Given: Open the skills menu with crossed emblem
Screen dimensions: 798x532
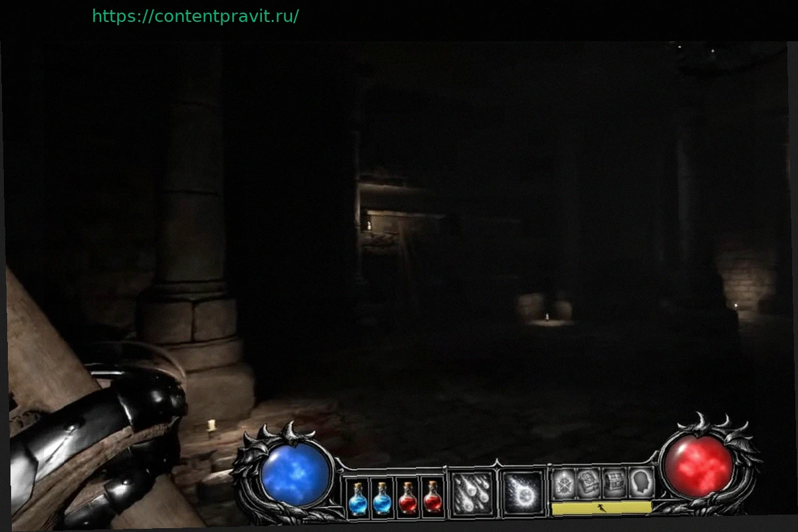Looking at the screenshot, I should point(564,483).
